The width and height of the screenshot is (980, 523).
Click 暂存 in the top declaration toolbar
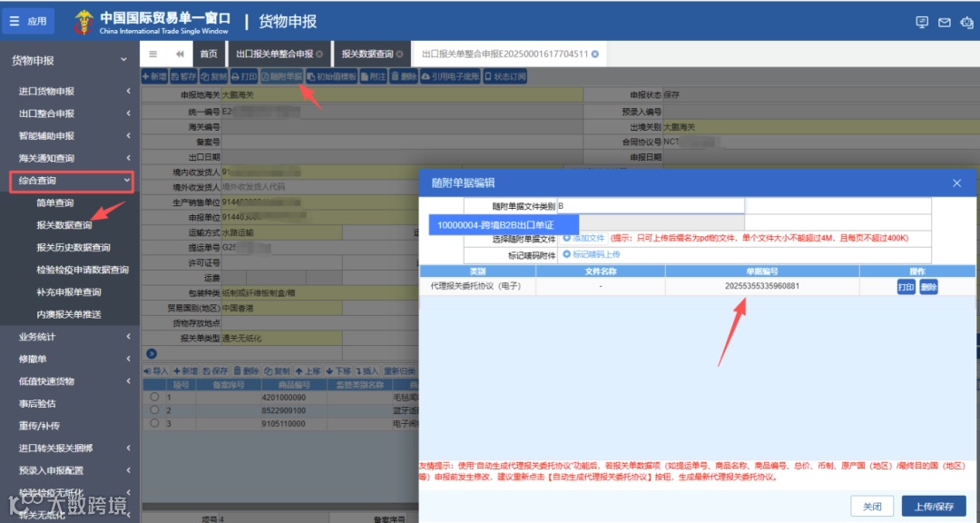coord(183,77)
